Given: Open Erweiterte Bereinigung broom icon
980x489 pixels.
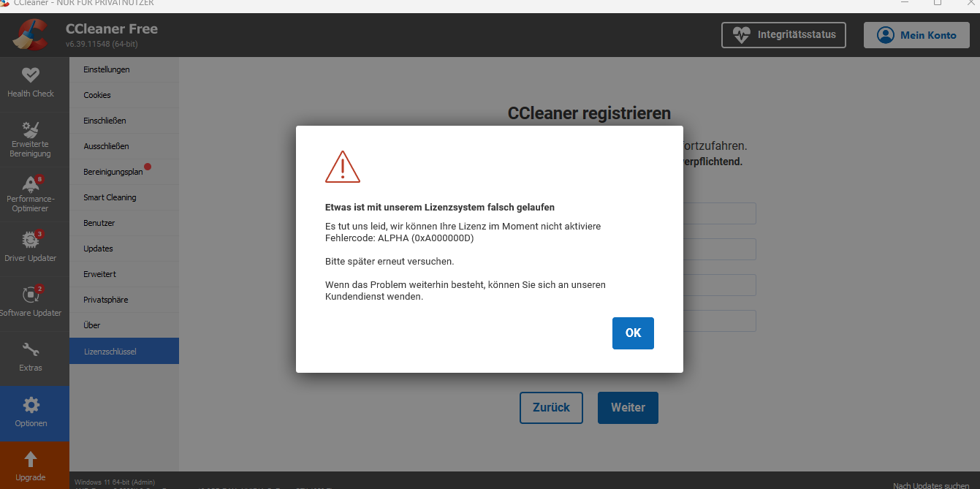Looking at the screenshot, I should (x=31, y=129).
